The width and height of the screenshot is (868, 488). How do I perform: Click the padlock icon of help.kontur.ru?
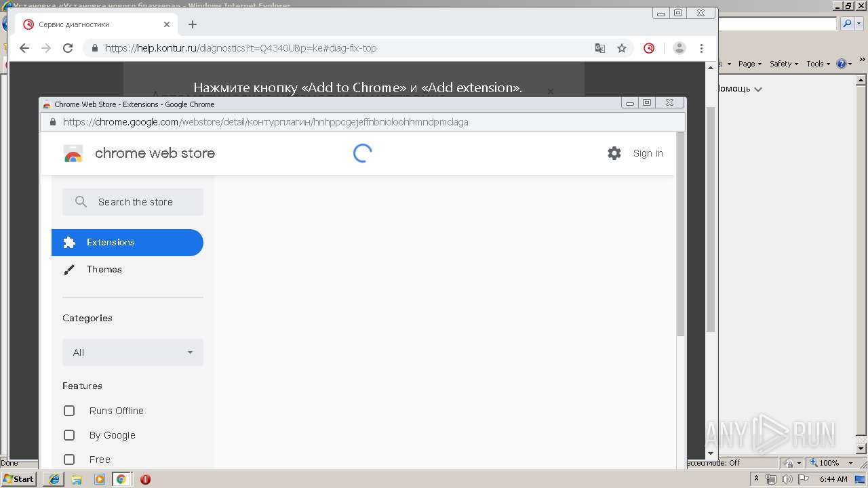[x=94, y=48]
